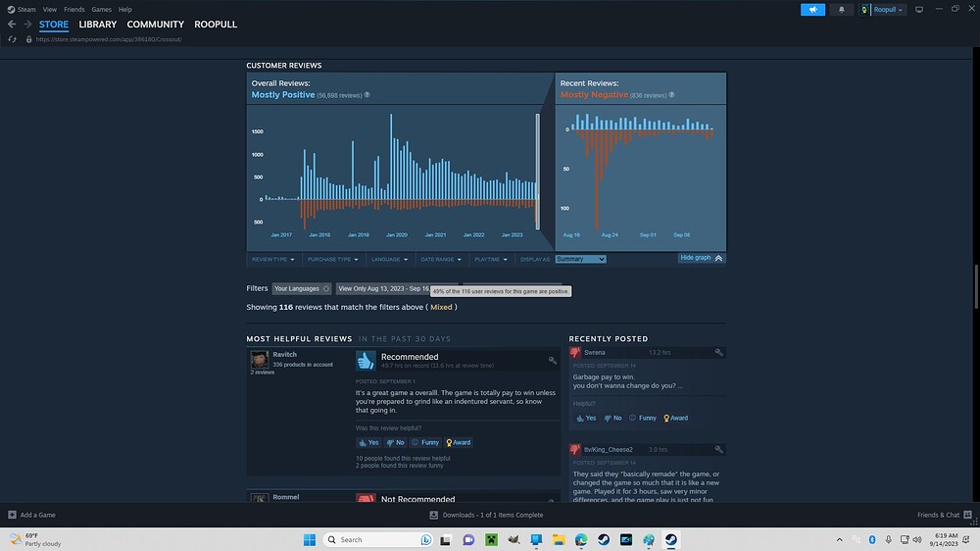Click the page vertical scrollbar thumb
This screenshot has height=551, width=980.
[976, 286]
